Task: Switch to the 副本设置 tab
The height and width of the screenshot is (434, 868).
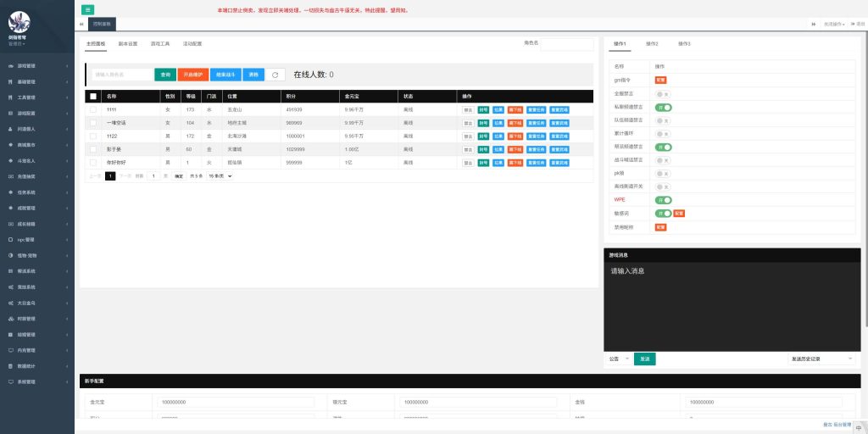Action: pos(128,43)
